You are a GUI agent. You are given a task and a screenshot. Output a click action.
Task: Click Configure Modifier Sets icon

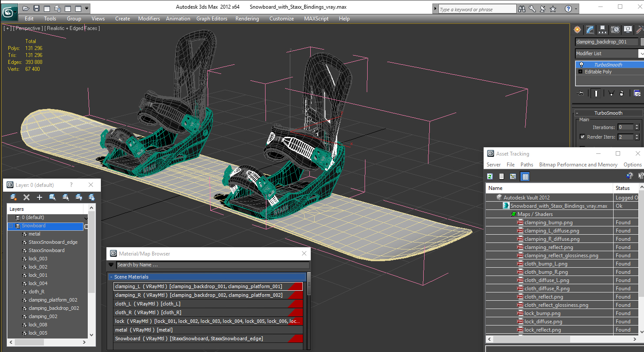coord(637,93)
